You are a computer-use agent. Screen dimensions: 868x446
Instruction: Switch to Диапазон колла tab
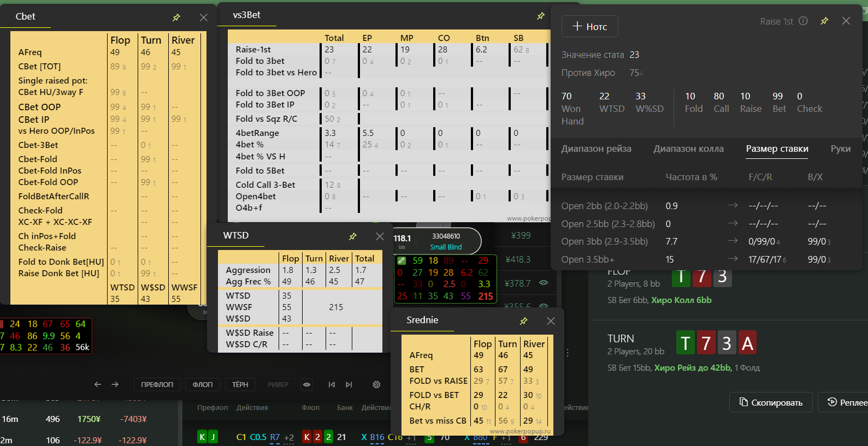point(688,148)
